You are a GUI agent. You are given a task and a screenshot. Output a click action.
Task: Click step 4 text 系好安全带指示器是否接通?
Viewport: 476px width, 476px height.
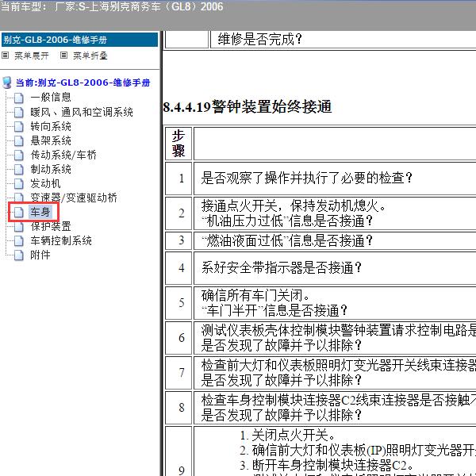pos(281,268)
